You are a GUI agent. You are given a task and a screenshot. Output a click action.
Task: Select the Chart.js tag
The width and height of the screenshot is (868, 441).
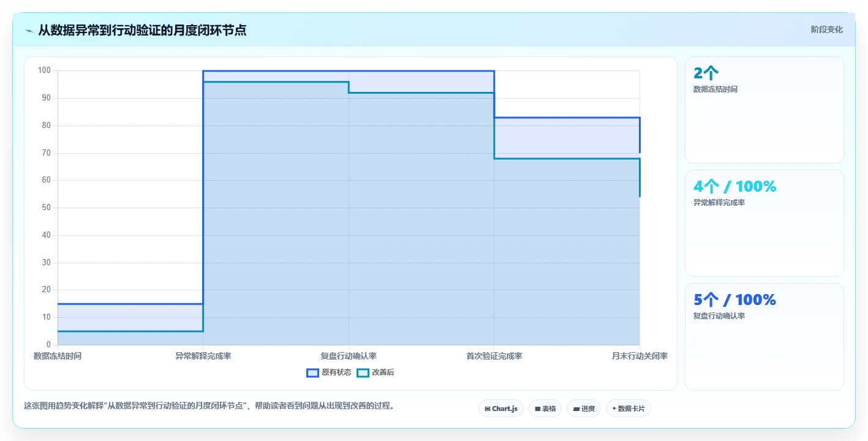click(500, 409)
